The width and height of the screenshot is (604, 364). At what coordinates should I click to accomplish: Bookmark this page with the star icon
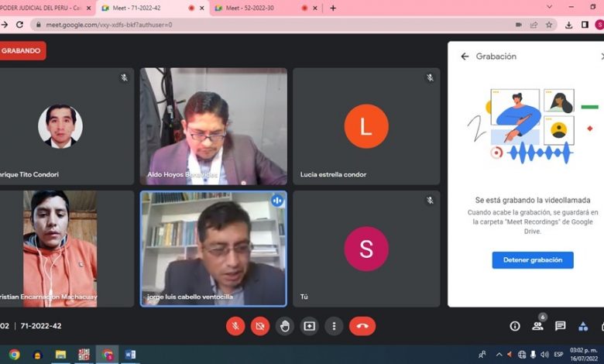point(549,25)
